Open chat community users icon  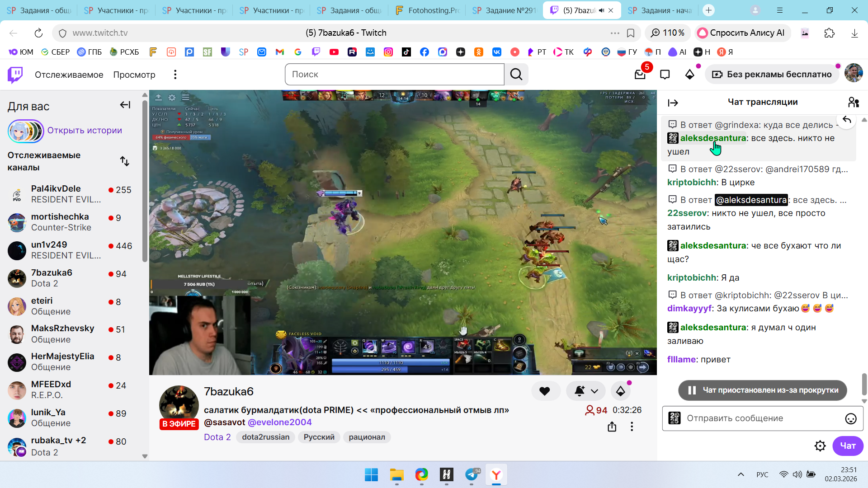point(853,103)
